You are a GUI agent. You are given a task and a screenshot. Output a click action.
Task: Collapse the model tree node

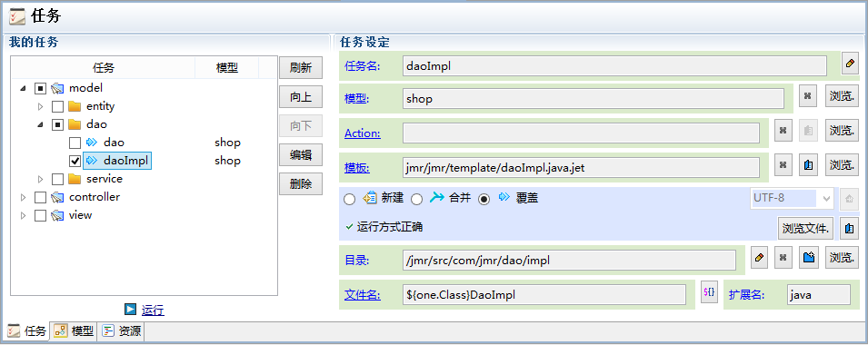pyautogui.click(x=23, y=88)
